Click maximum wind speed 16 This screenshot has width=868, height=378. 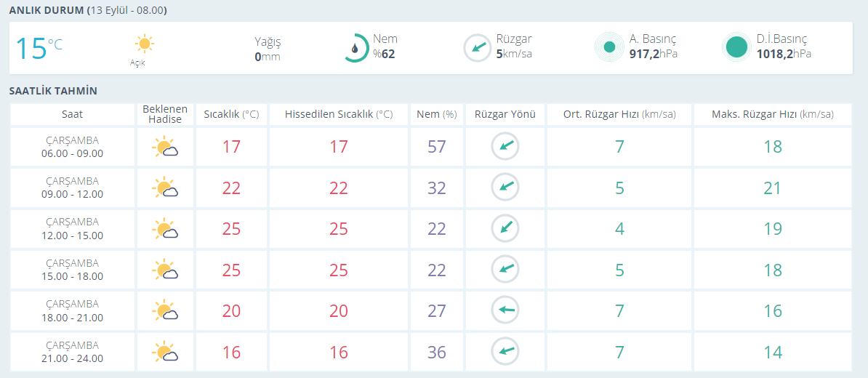tap(772, 311)
